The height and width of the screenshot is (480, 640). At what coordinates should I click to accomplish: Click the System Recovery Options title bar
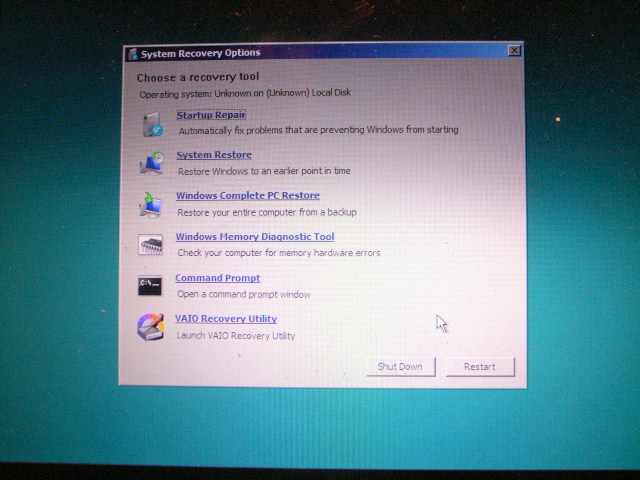tap(322, 52)
